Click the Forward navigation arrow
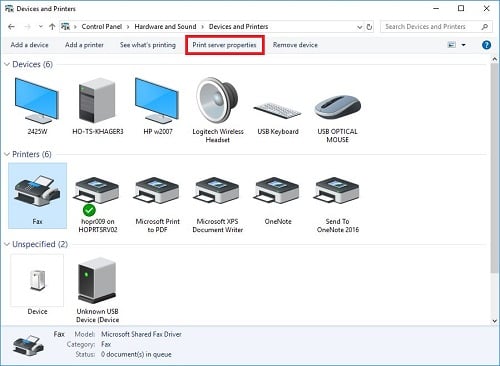The image size is (500, 366). 27,27
